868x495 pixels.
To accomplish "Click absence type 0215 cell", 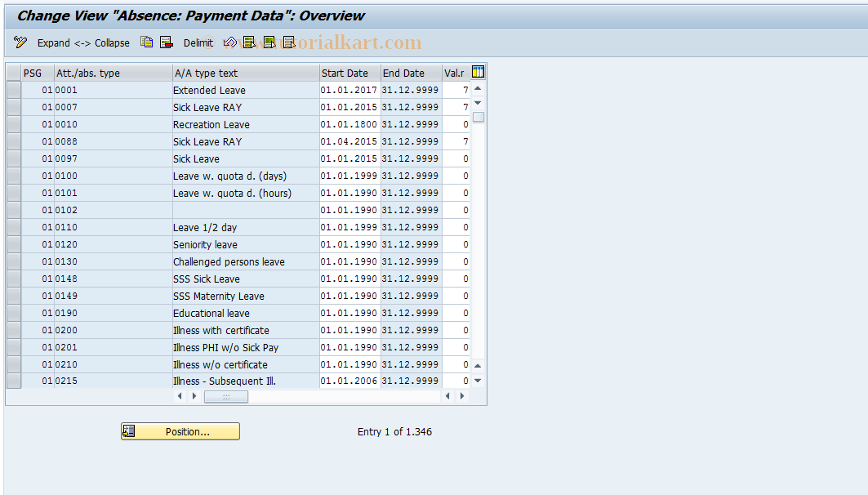I will point(113,381).
